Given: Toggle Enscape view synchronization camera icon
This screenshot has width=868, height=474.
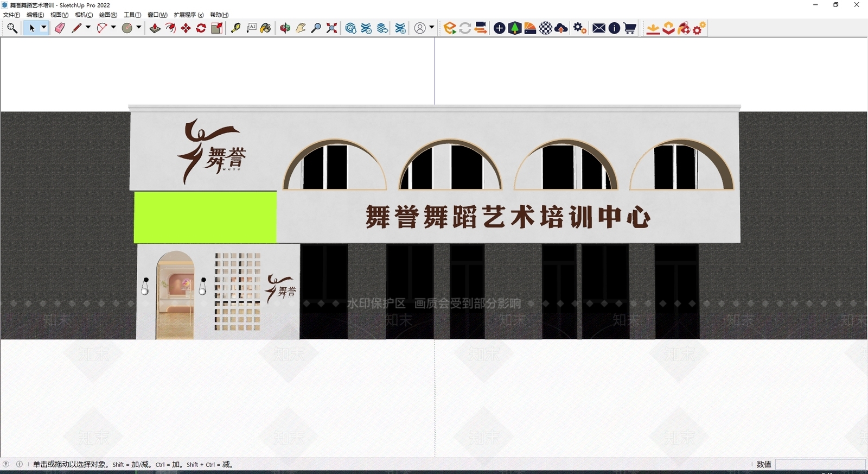Looking at the screenshot, I should coord(480,28).
